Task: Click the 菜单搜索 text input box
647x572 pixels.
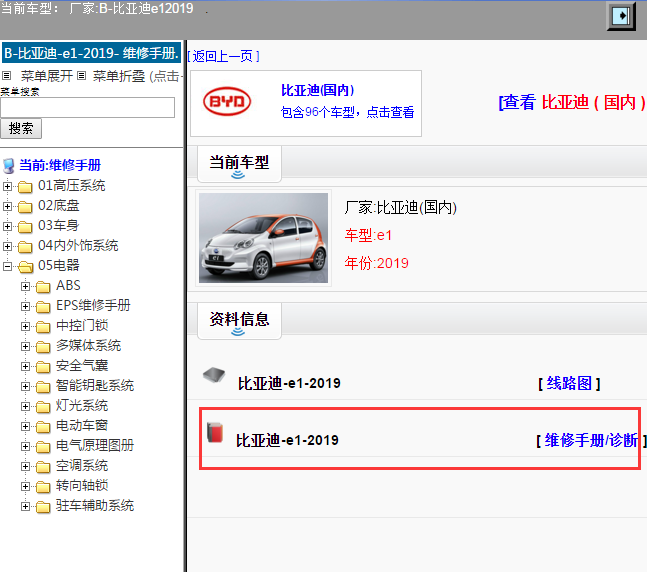Action: [87, 107]
